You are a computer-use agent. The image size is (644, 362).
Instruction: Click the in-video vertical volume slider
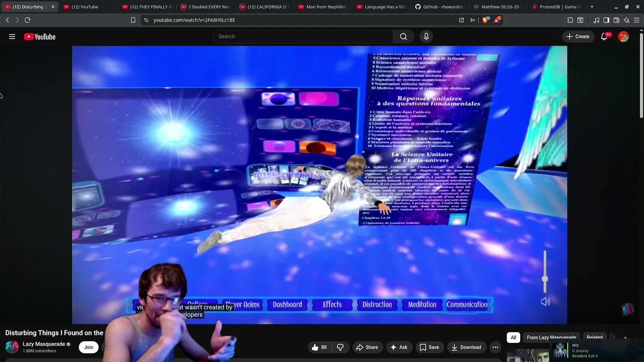coord(545,272)
